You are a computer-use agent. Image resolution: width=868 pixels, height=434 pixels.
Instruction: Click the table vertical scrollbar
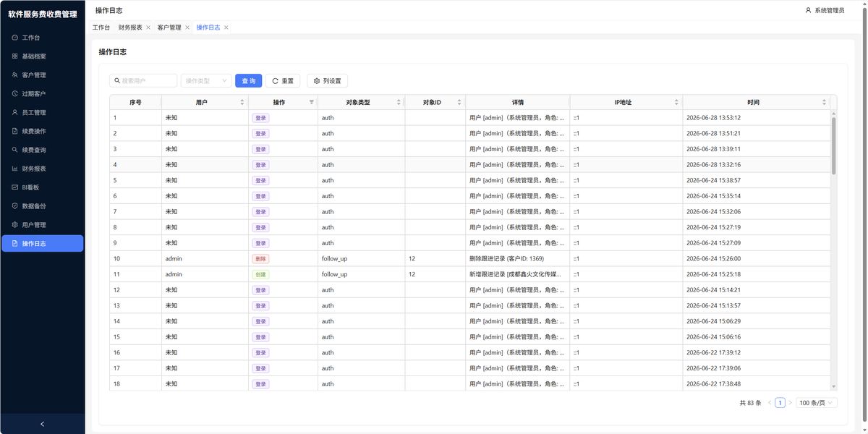(x=833, y=145)
